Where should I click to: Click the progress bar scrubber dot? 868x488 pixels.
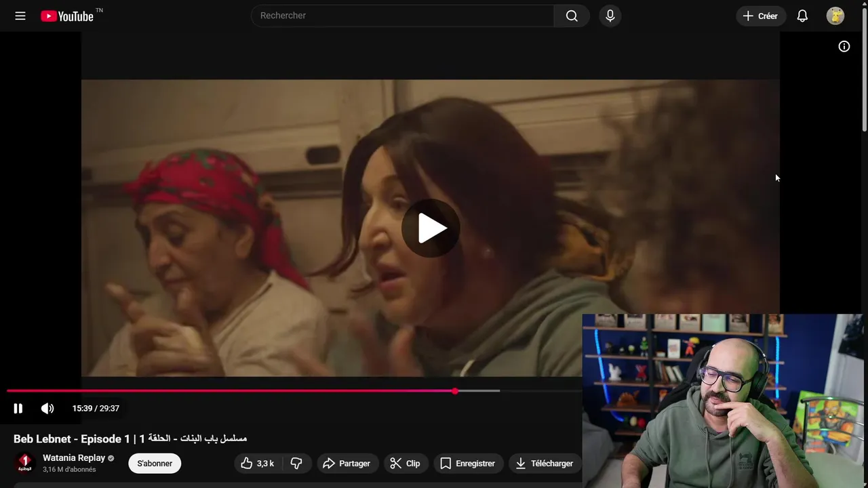click(455, 390)
